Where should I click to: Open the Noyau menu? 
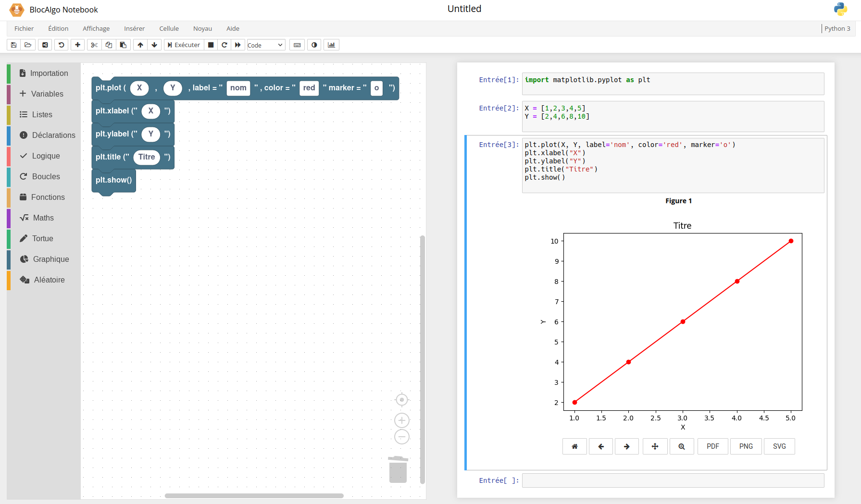(x=202, y=29)
